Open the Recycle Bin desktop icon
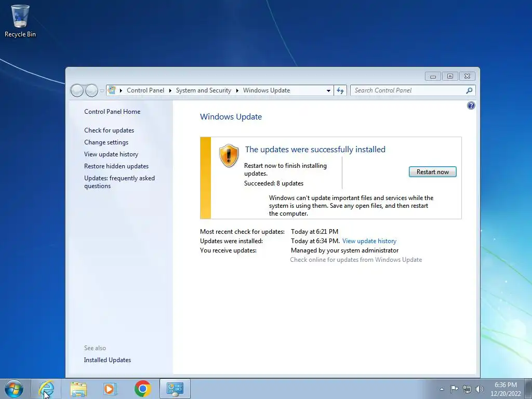 20,21
